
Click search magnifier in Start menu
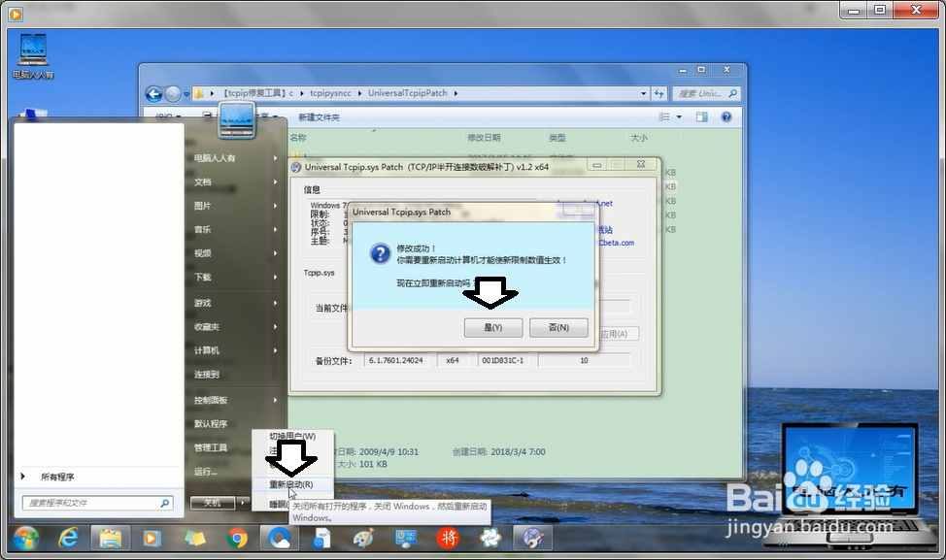coord(165,503)
